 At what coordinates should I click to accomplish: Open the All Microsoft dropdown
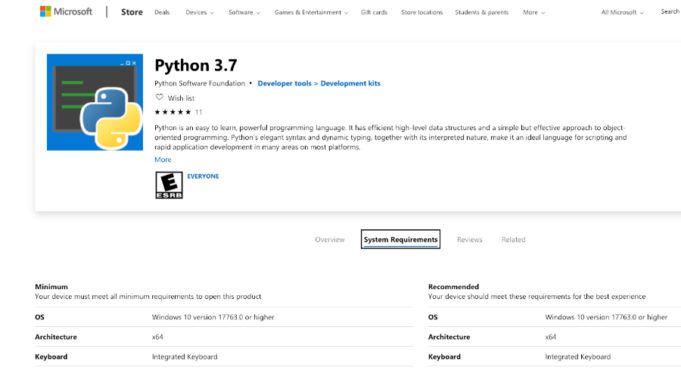point(622,13)
